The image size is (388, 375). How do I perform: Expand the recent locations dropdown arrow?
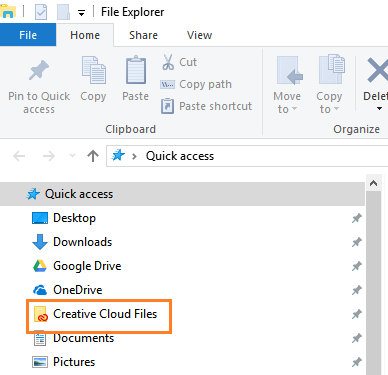pos(72,156)
